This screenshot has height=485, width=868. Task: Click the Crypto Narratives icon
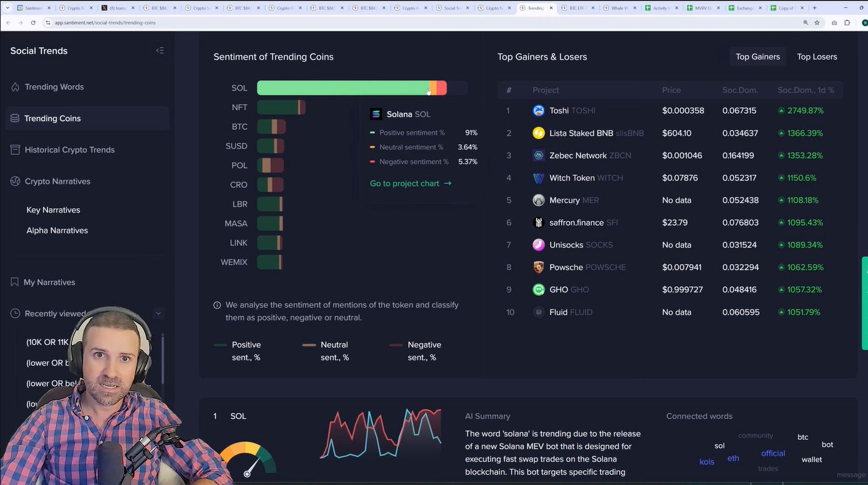(15, 181)
